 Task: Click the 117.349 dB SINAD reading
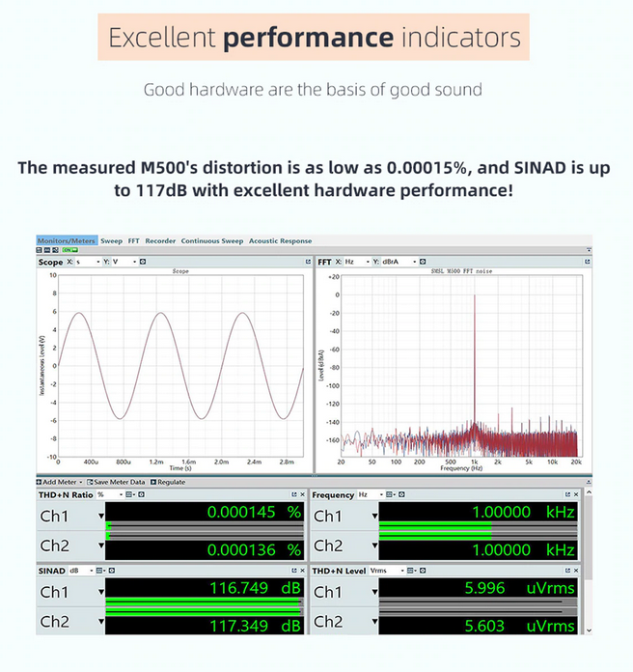pos(255,627)
